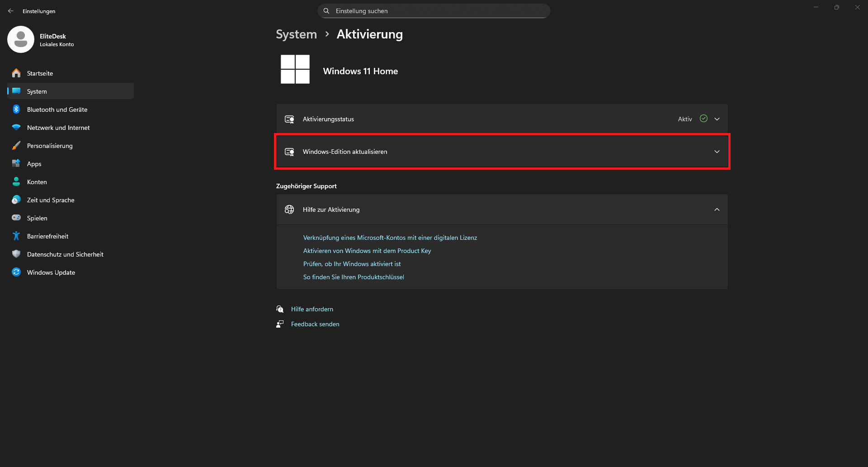Close the Einstellungen window
The image size is (868, 467).
tap(858, 7)
